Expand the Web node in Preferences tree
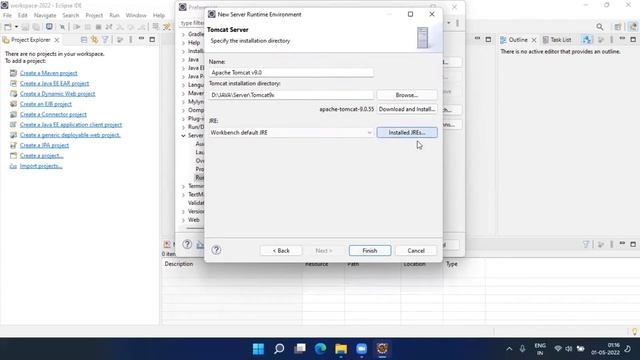The image size is (640, 360). [183, 220]
